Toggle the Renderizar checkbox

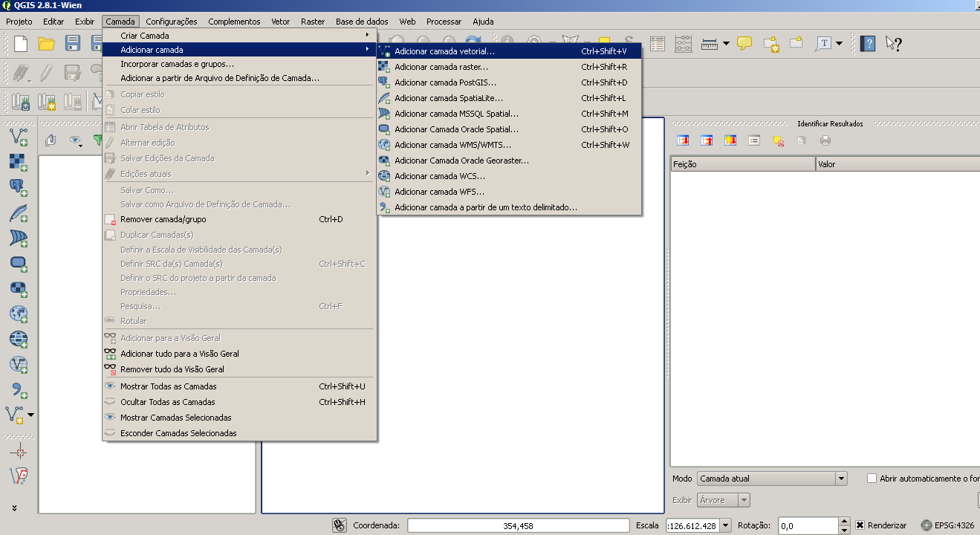(x=860, y=525)
